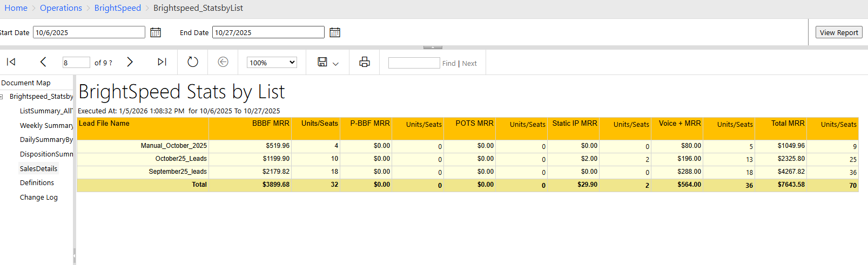Click the $2.00 Static IP value
The height and width of the screenshot is (265, 868).
click(589, 159)
